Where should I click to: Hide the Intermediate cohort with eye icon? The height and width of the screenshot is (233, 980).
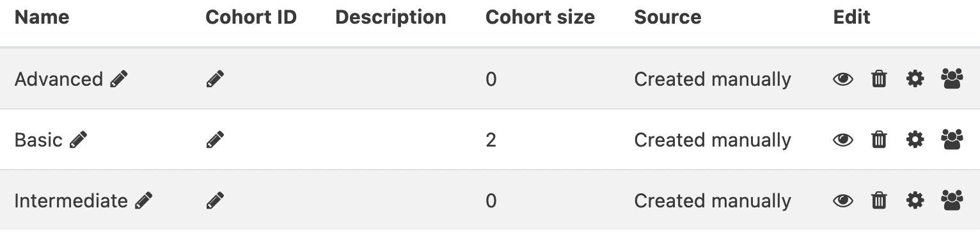[x=843, y=202]
